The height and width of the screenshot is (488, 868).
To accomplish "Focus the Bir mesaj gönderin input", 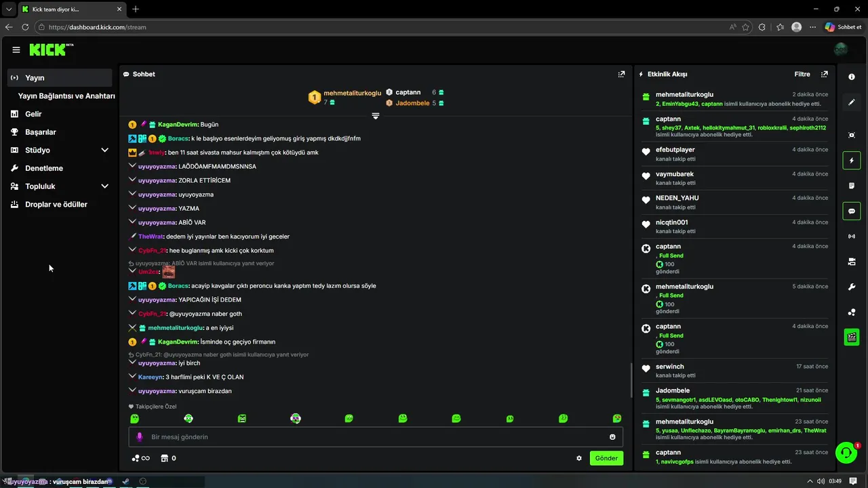I will 376,437.
